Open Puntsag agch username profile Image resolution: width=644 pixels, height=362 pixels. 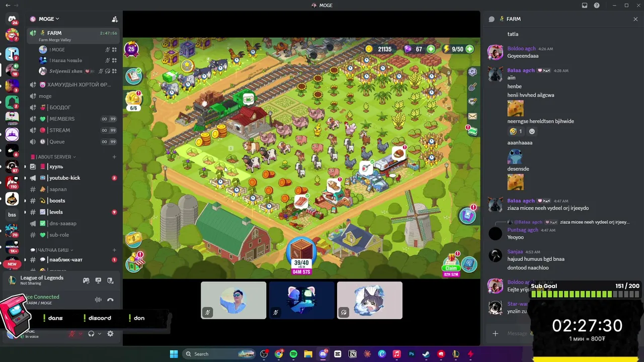tap(523, 230)
